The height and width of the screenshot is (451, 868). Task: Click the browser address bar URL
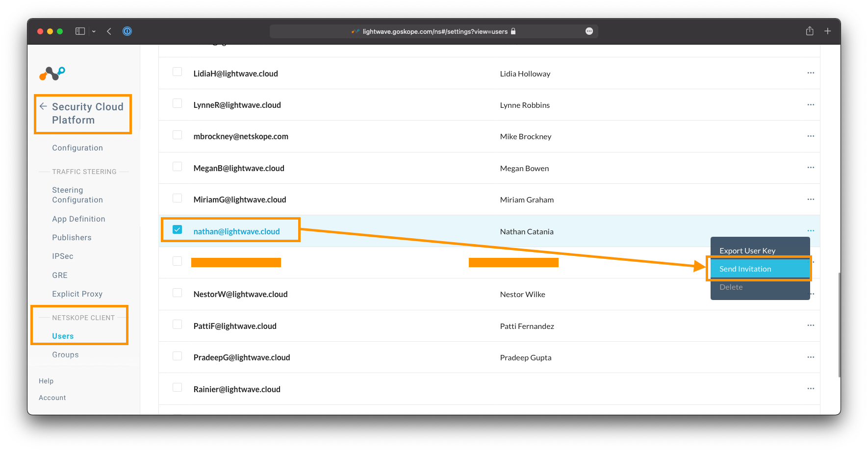434,31
